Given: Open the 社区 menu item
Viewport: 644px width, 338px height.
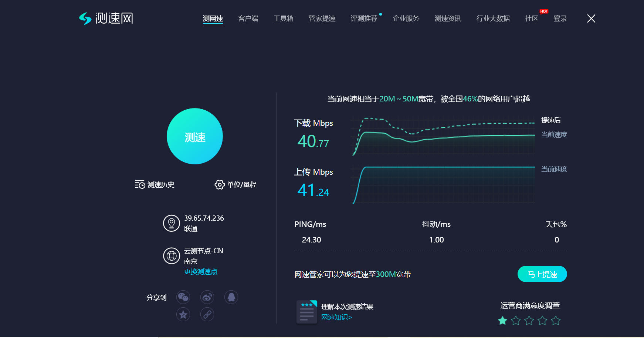Looking at the screenshot, I should [x=532, y=19].
